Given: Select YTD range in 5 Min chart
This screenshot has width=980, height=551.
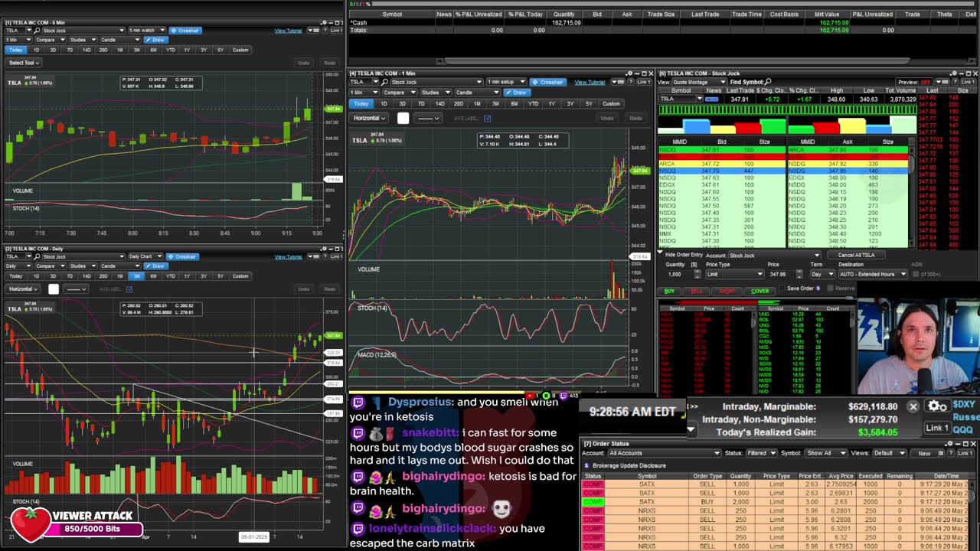Looking at the screenshot, I should [170, 50].
